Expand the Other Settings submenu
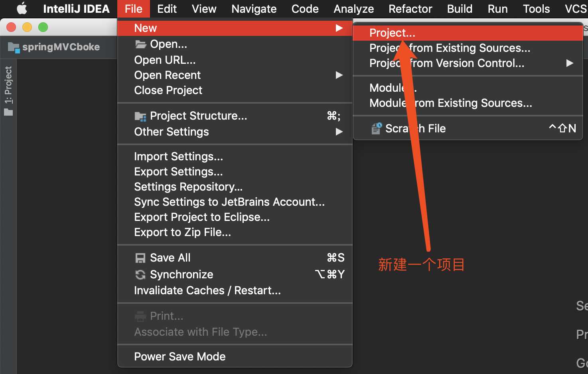Image resolution: width=588 pixels, height=374 pixels. (x=235, y=132)
